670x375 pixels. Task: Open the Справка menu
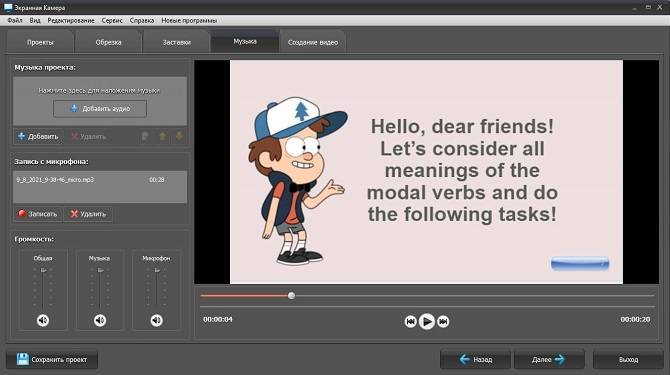(x=141, y=21)
